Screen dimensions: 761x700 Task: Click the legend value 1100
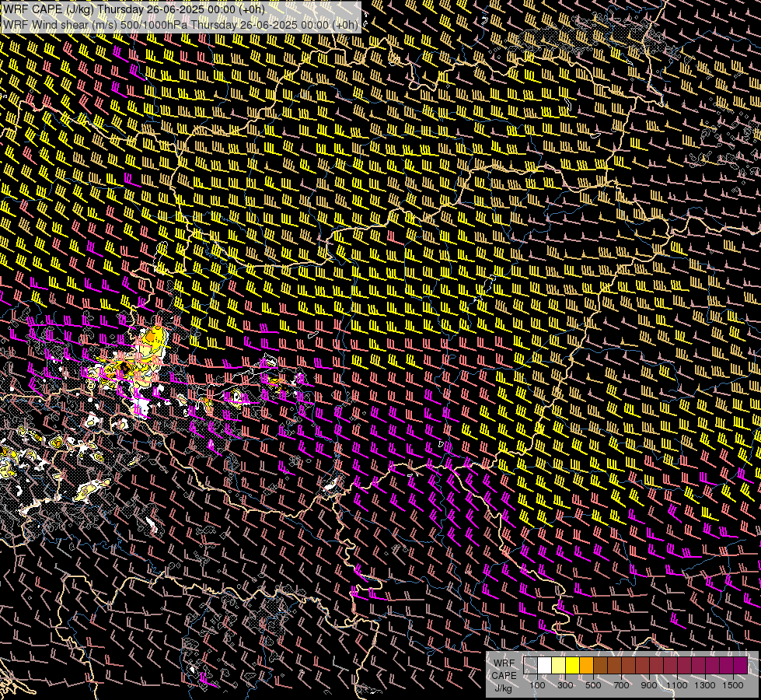[x=677, y=685]
